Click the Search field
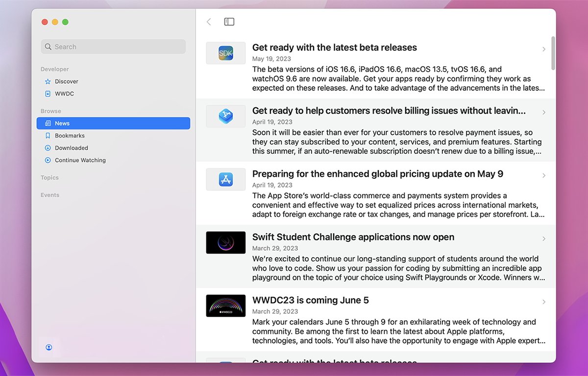The height and width of the screenshot is (376, 588). [113, 47]
